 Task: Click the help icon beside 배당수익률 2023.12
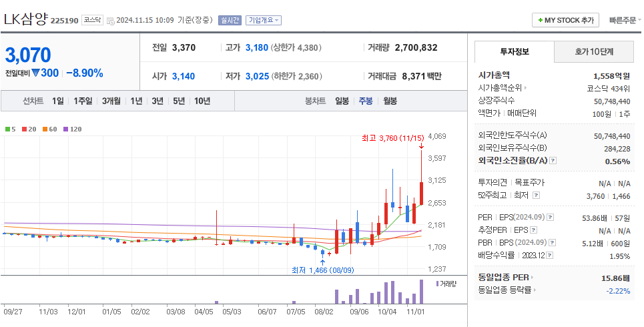click(x=549, y=255)
